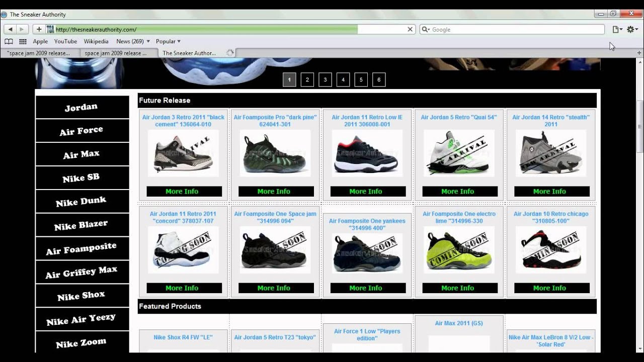This screenshot has height=362, width=644.
Task: Open the Apple bookmark
Action: [40, 41]
